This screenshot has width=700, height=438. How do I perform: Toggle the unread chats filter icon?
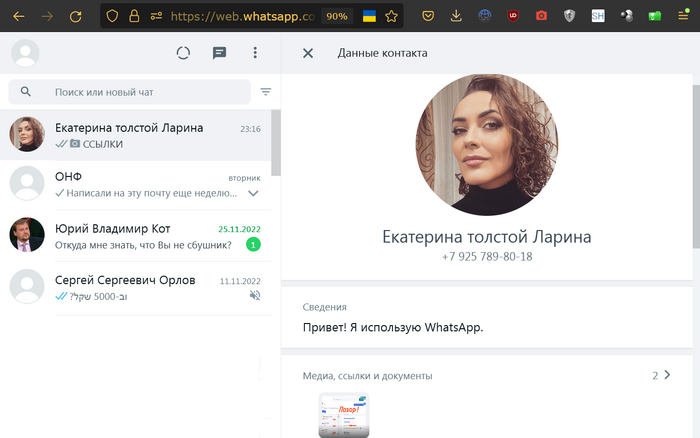pos(266,92)
